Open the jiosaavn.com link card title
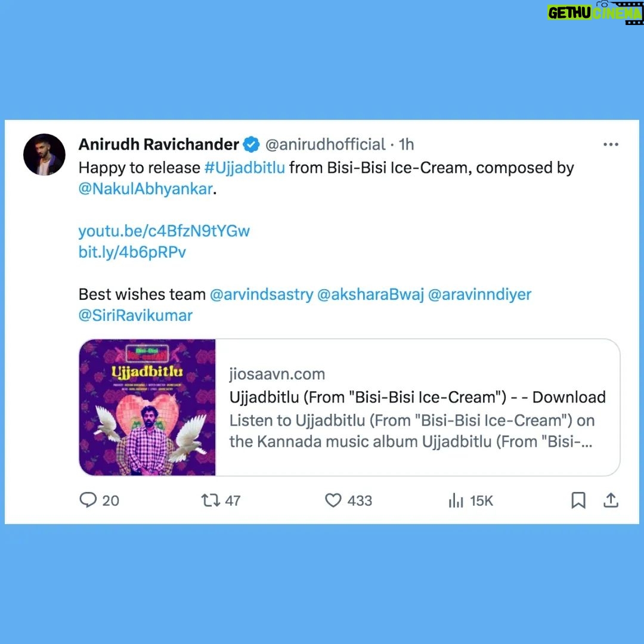 (417, 397)
